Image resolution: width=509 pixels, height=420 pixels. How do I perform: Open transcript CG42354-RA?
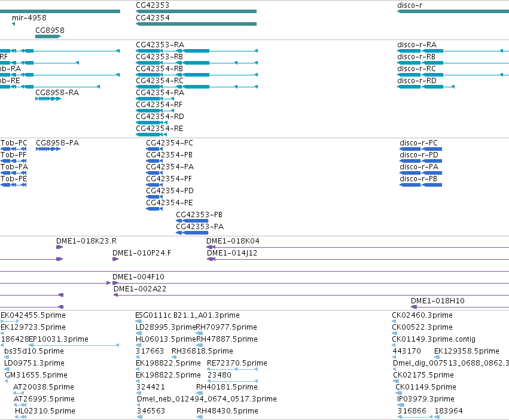click(160, 93)
